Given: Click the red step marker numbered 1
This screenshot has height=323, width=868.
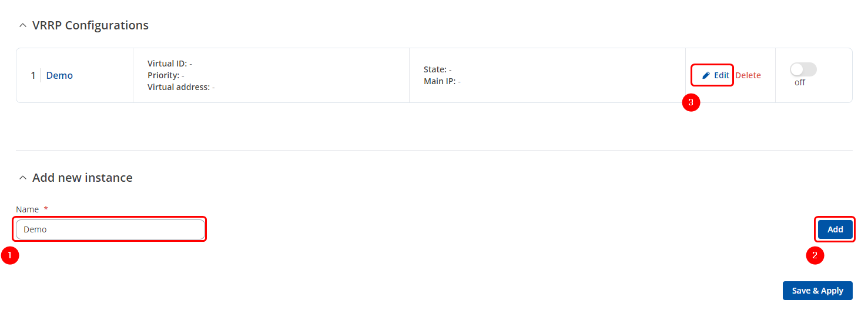Looking at the screenshot, I should (10, 256).
